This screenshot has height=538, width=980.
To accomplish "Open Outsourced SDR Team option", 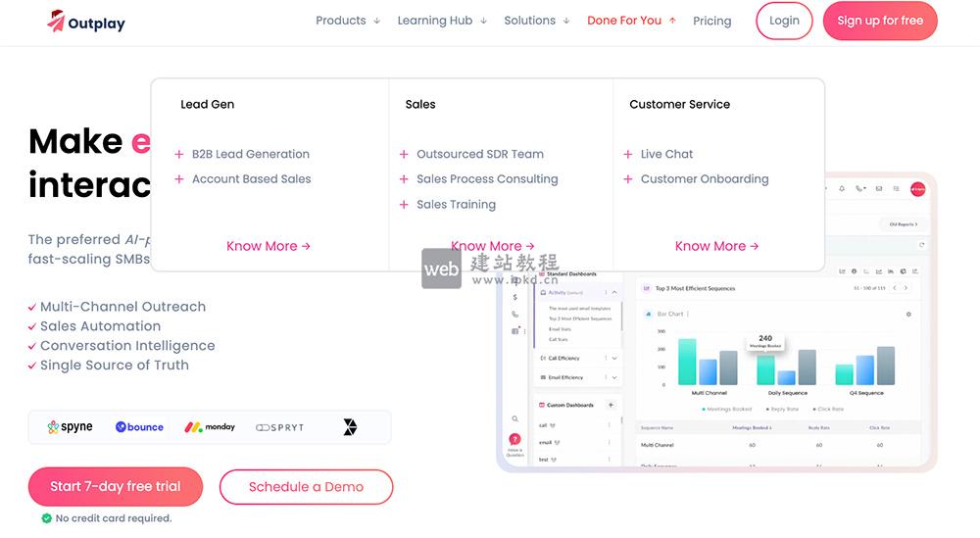I will (x=479, y=154).
